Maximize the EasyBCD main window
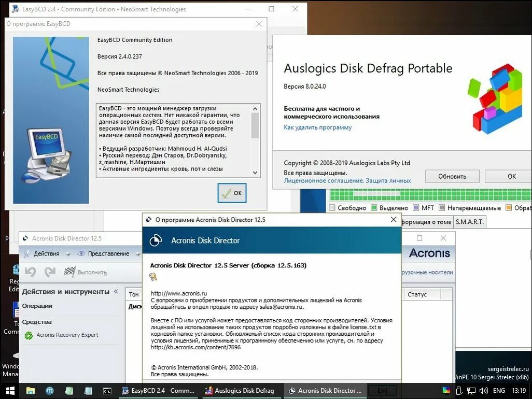 pyautogui.click(x=271, y=9)
